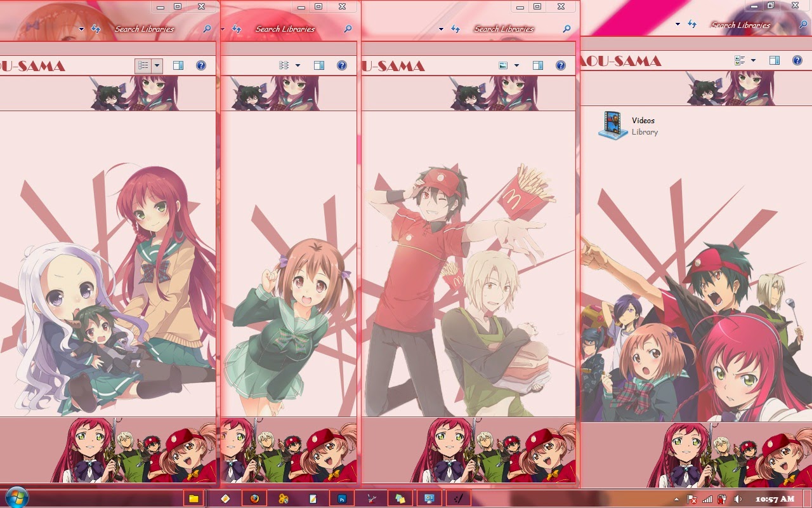The width and height of the screenshot is (812, 508).
Task: Change view using leftmost window's view button
Action: click(x=143, y=65)
